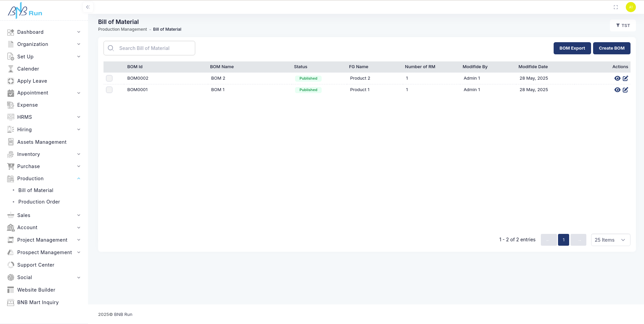Click the Inventory sidebar icon
644x324 pixels.
click(x=11, y=154)
